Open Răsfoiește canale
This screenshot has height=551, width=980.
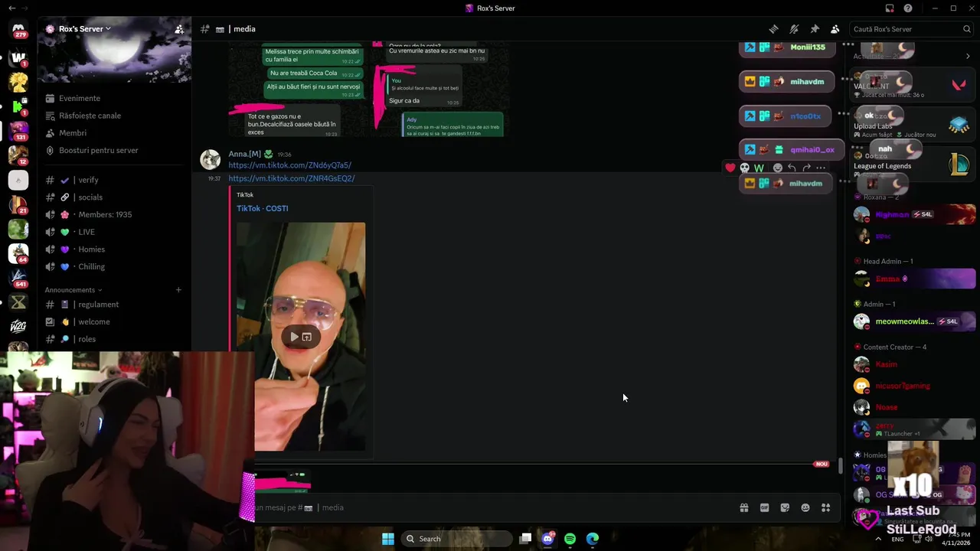[x=115, y=116]
